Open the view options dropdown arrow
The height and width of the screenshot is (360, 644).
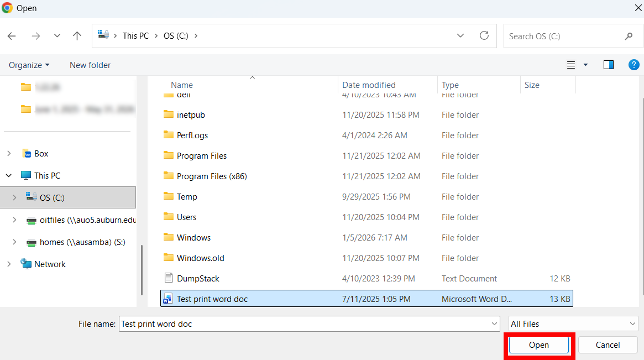tap(585, 65)
